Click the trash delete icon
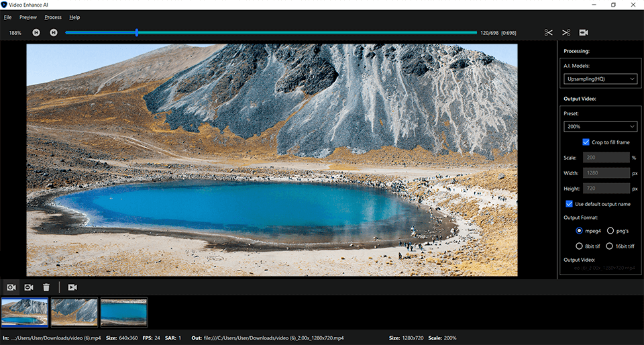Viewport: 644px width, 345px height. 46,287
